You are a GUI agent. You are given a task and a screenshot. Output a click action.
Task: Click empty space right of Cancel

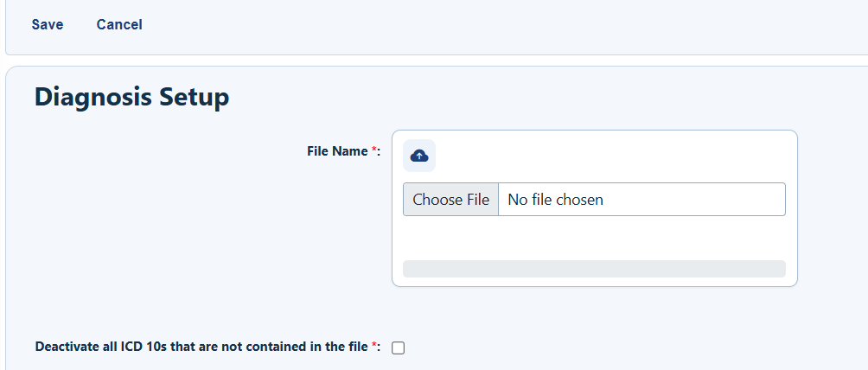click(498, 25)
